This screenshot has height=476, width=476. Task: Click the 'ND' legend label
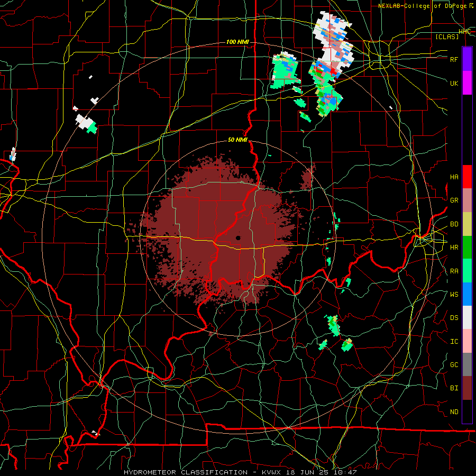(454, 412)
